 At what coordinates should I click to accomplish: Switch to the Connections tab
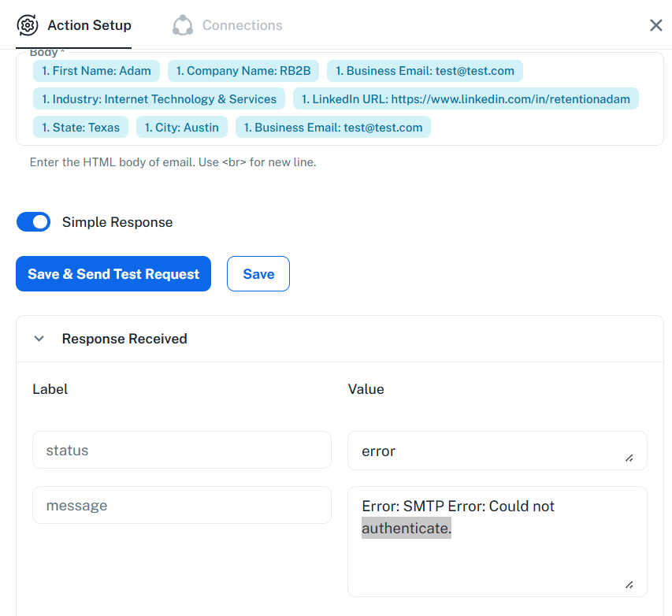pyautogui.click(x=241, y=25)
